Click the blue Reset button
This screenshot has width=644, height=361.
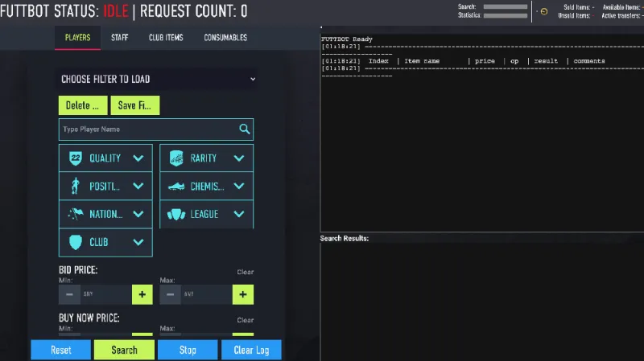click(61, 350)
